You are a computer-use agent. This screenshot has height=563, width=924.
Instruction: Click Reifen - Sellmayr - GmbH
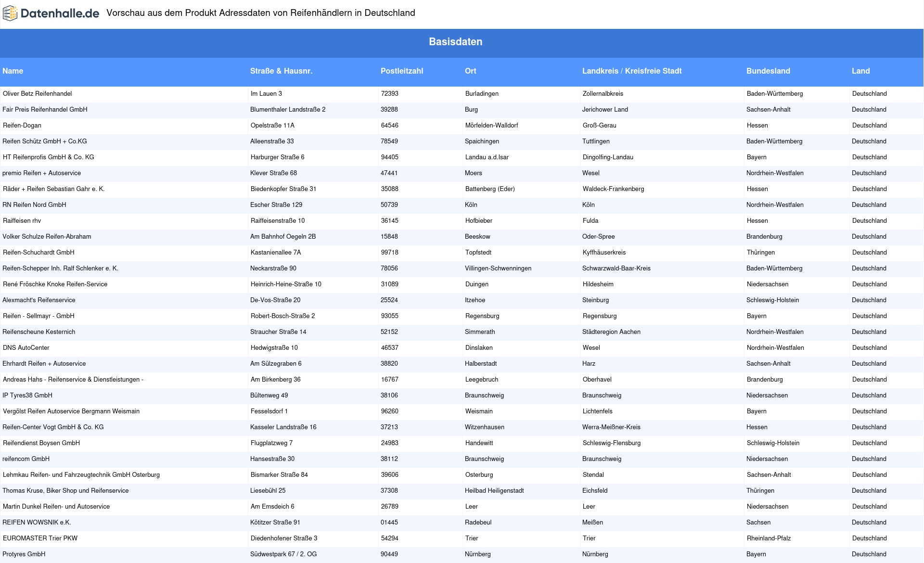pyautogui.click(x=38, y=316)
